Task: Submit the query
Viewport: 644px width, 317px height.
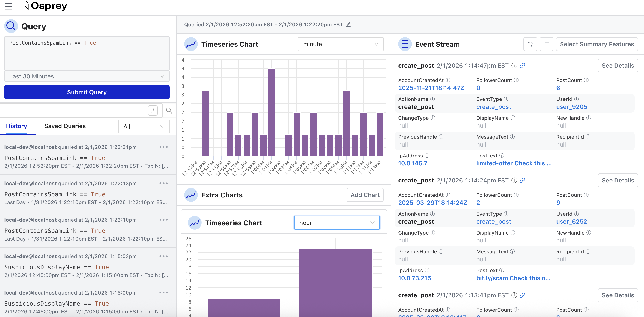Action: 87,92
